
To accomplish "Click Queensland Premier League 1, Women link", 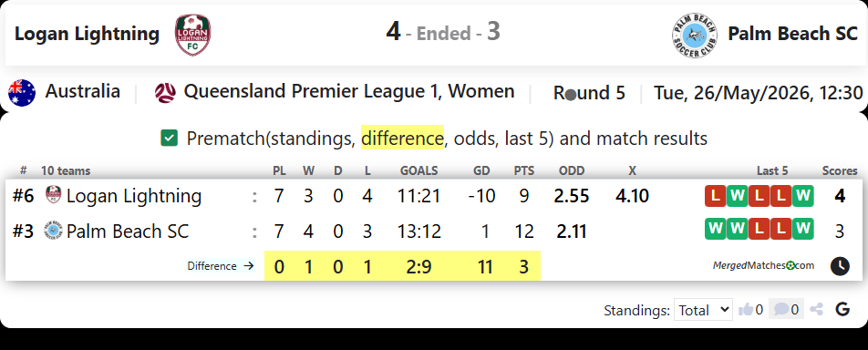I will [x=348, y=91].
